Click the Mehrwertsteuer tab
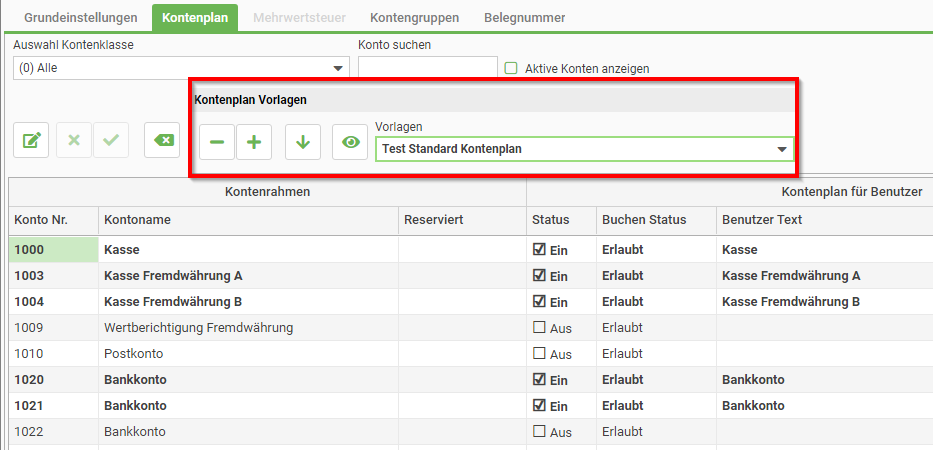Viewport: 933px width, 450px height. pos(299,17)
